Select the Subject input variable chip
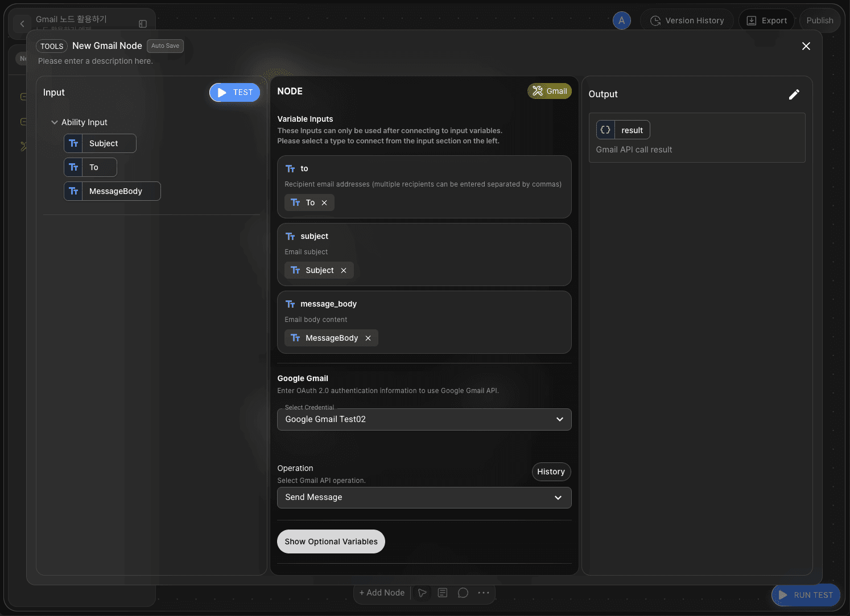 click(x=100, y=143)
